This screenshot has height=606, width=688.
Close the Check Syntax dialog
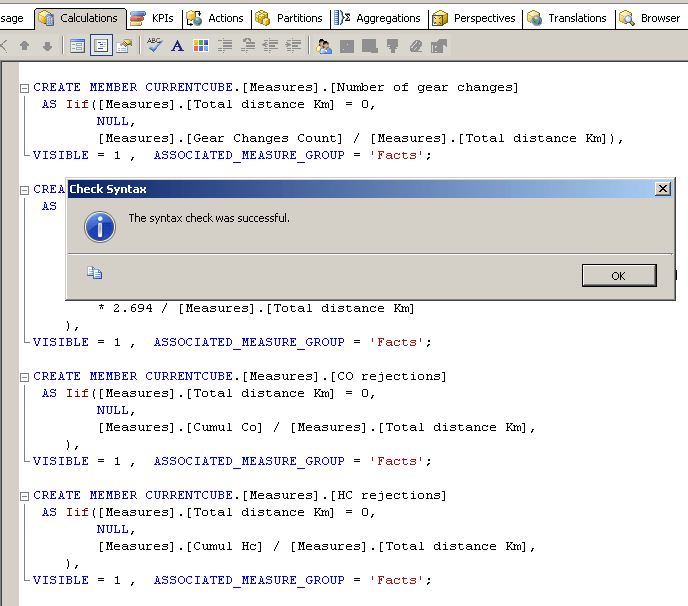click(663, 189)
